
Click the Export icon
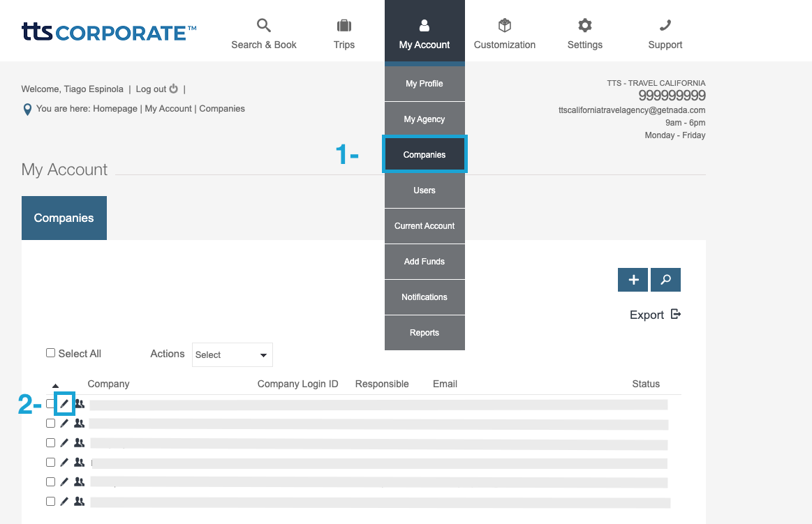pyautogui.click(x=676, y=314)
